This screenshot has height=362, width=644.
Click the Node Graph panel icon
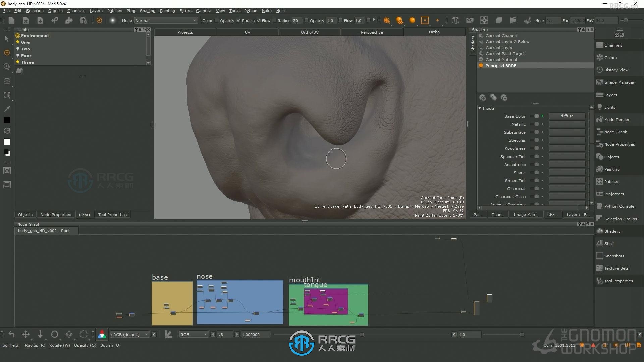(x=600, y=131)
